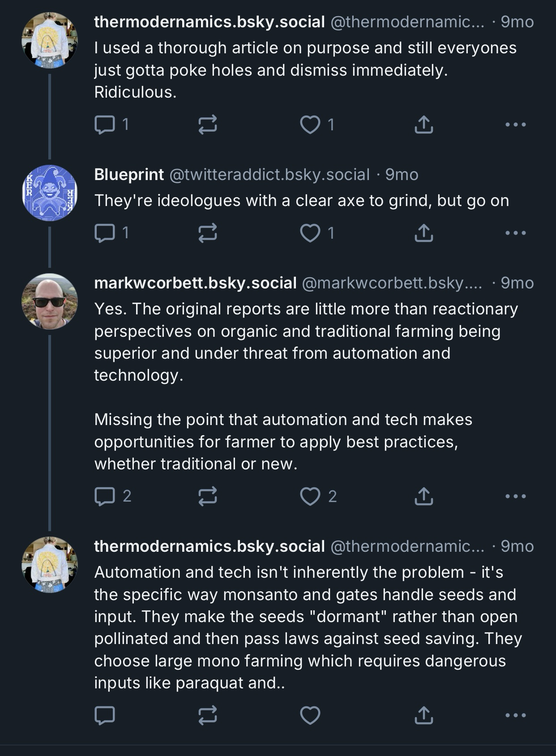Image resolution: width=556 pixels, height=756 pixels.
Task: Repost the first thermodernamics post
Action: [208, 125]
